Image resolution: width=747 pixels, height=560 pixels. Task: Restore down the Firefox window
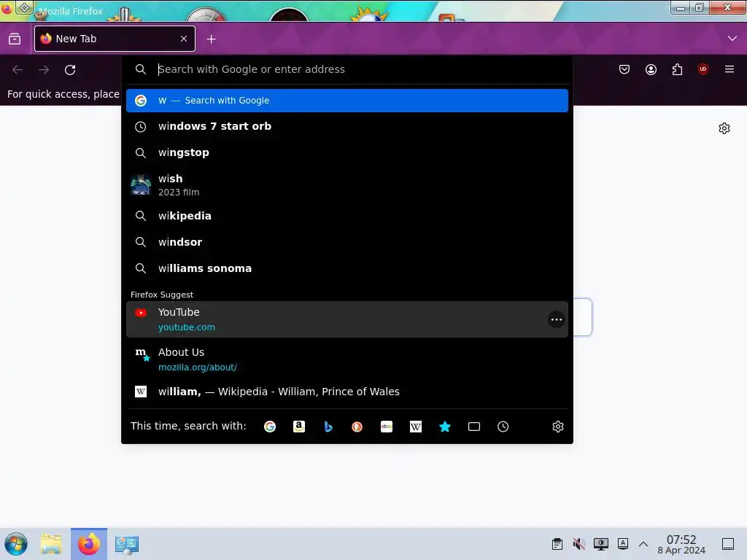pyautogui.click(x=700, y=8)
